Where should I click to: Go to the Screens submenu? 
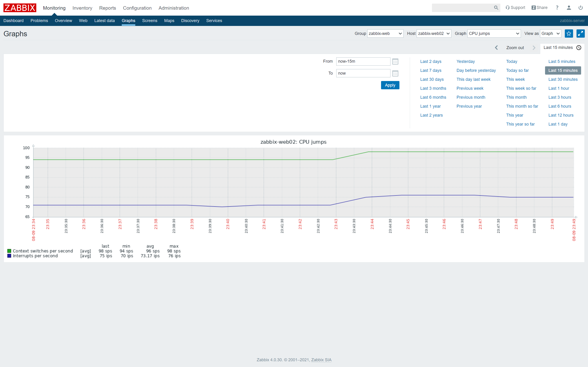150,21
